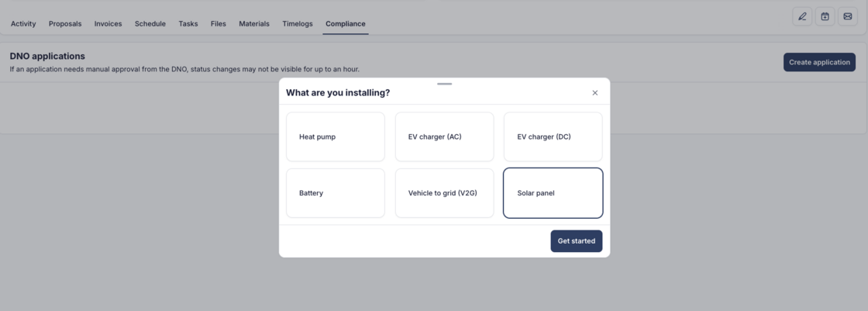Close the installation type dialog

click(595, 93)
